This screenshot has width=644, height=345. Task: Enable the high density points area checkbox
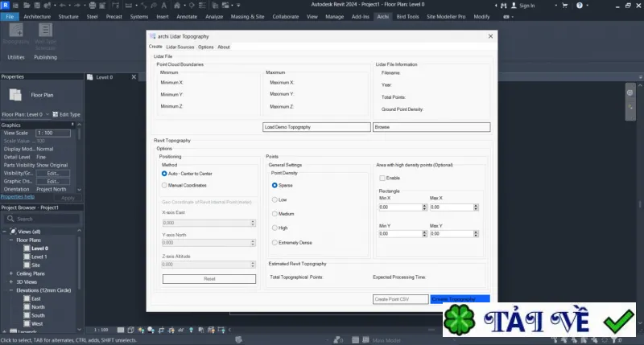click(382, 178)
